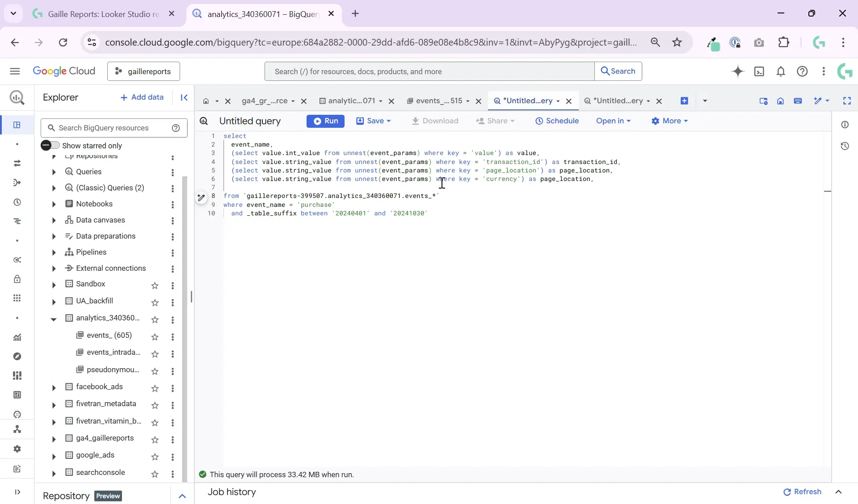
Task: Star the Sandbox dataset
Action: pyautogui.click(x=155, y=286)
